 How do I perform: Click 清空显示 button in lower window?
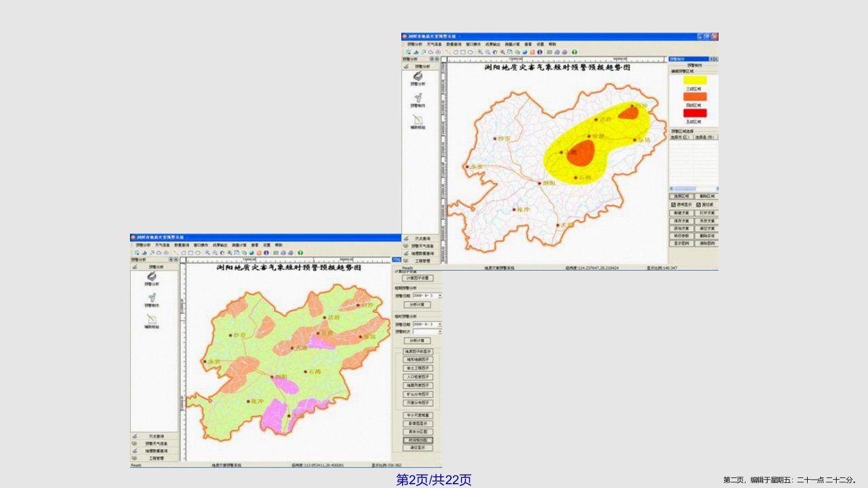(418, 448)
